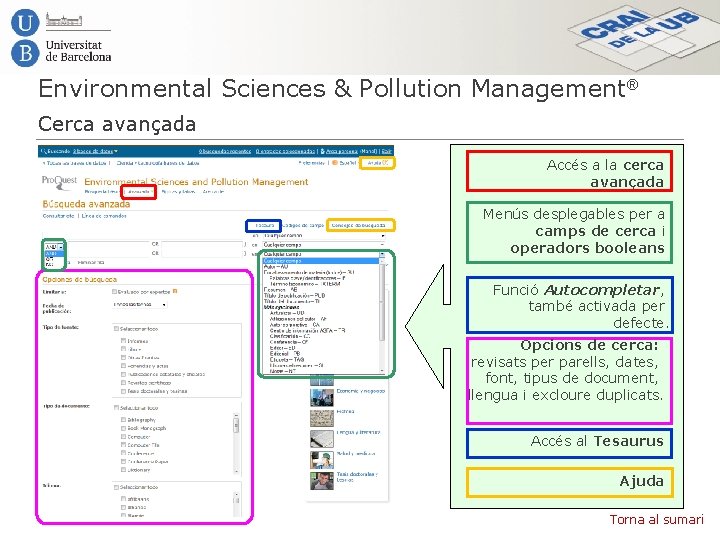Screen dimensions: 720x540
Task: Click the 'Economía y negocios' text link
Action: point(360,391)
